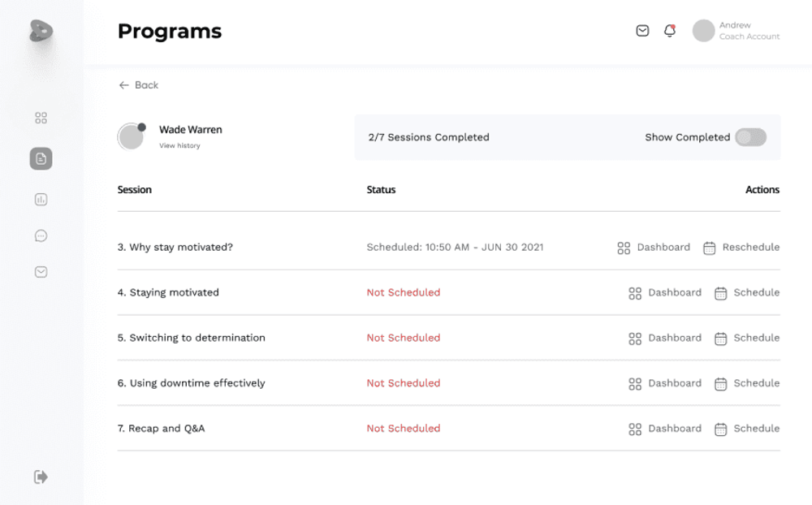Click calendar icon in Recap and Q&A row

pyautogui.click(x=720, y=429)
